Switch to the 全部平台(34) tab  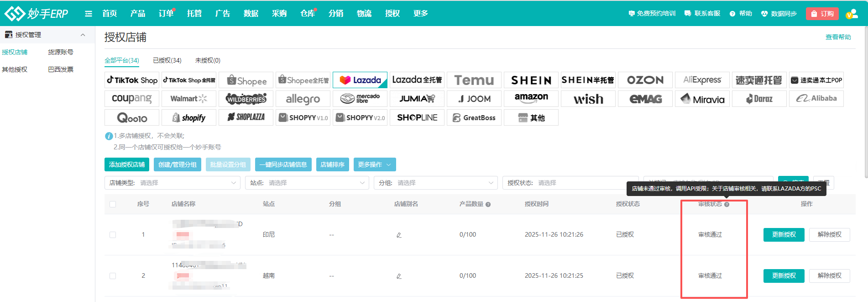click(x=122, y=60)
